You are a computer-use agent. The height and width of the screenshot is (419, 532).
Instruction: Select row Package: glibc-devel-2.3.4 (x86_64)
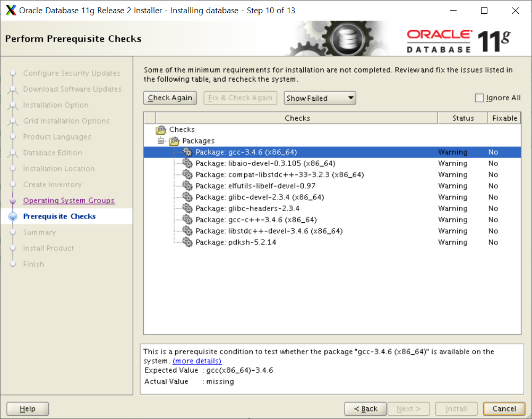(332, 197)
